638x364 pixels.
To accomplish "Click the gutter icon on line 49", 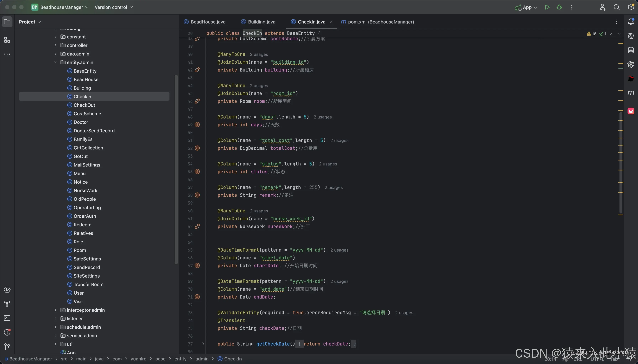I will coord(197,125).
